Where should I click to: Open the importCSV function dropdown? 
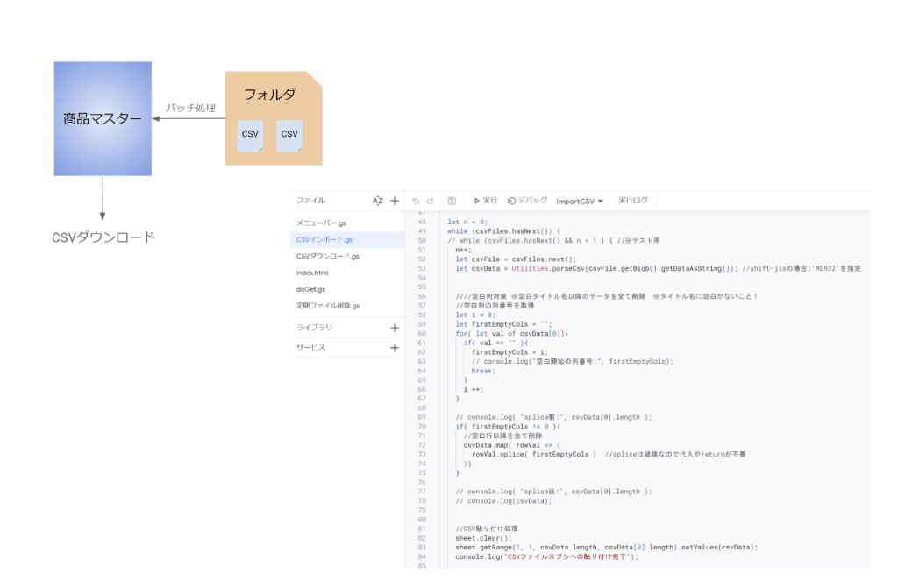580,201
